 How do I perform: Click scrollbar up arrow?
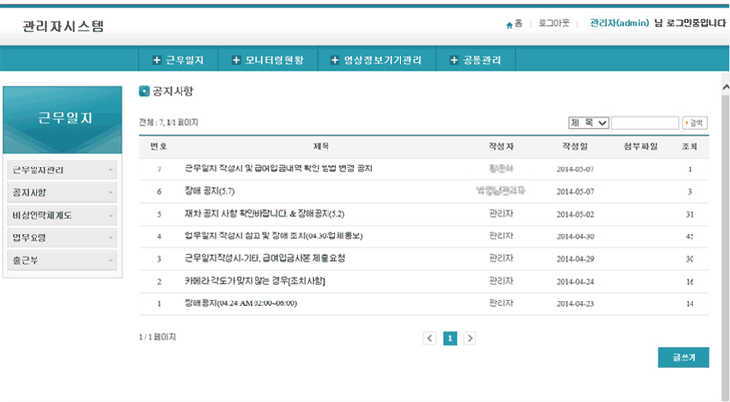[x=726, y=87]
